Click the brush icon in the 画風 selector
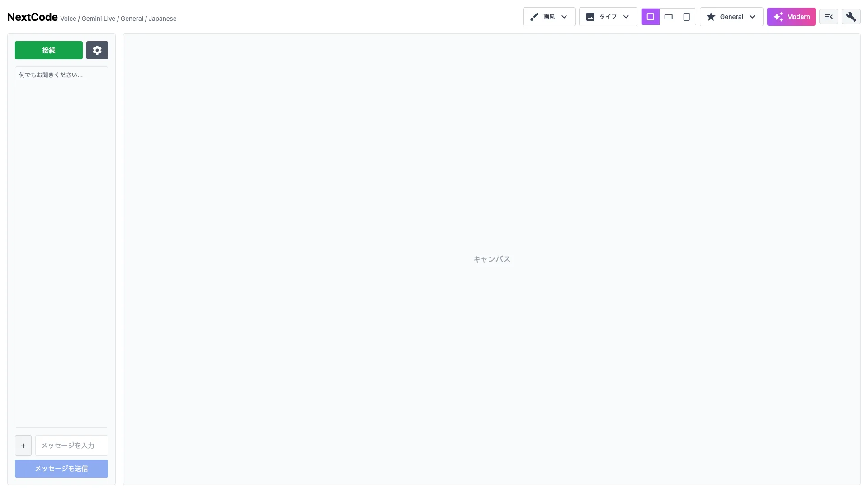 click(x=534, y=17)
